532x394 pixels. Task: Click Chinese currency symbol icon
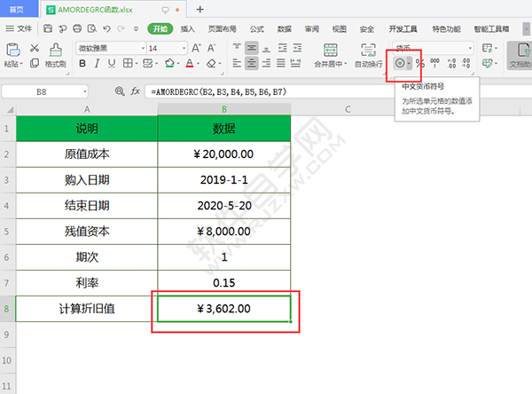pyautogui.click(x=400, y=63)
